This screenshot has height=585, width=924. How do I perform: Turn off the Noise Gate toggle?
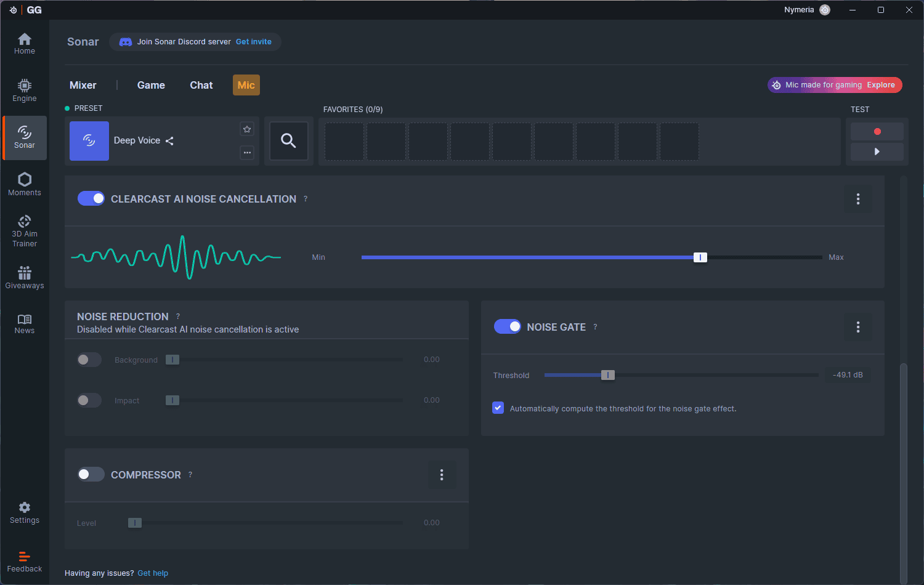(x=508, y=326)
